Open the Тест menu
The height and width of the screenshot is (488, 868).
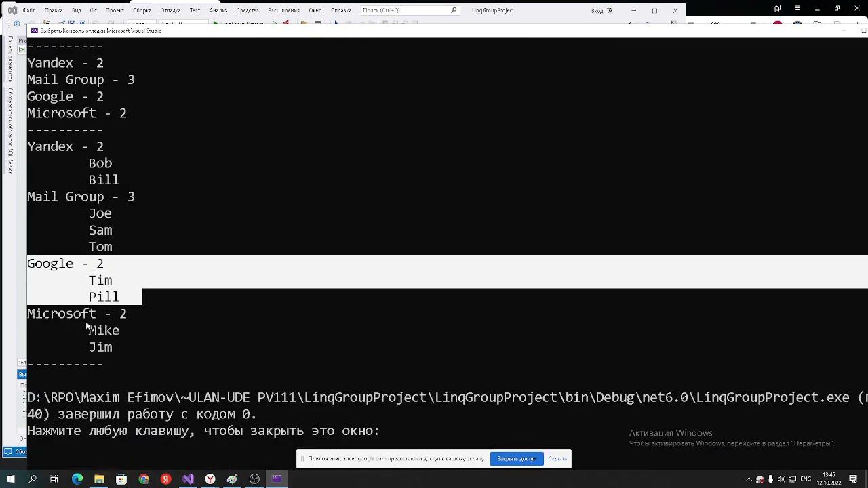tap(195, 10)
